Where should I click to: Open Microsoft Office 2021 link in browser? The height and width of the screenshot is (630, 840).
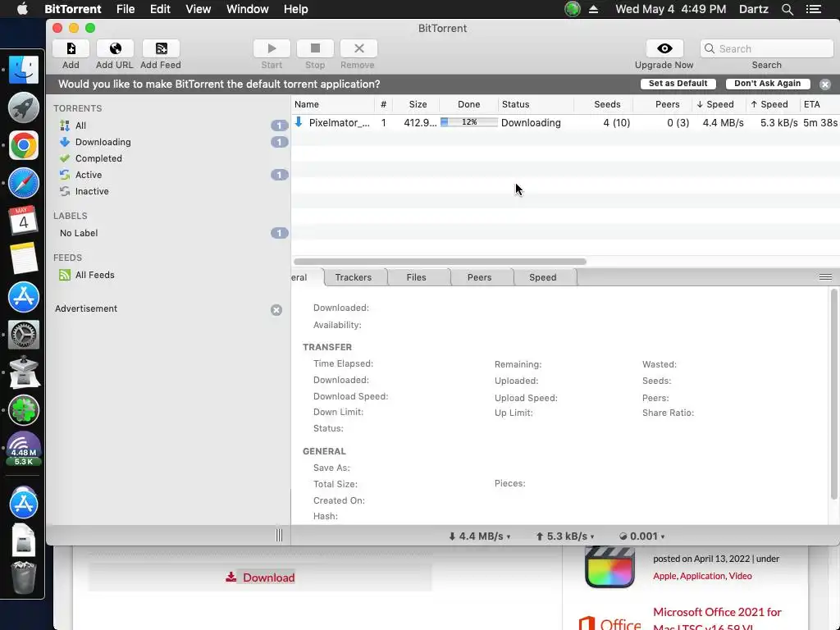tap(718, 619)
